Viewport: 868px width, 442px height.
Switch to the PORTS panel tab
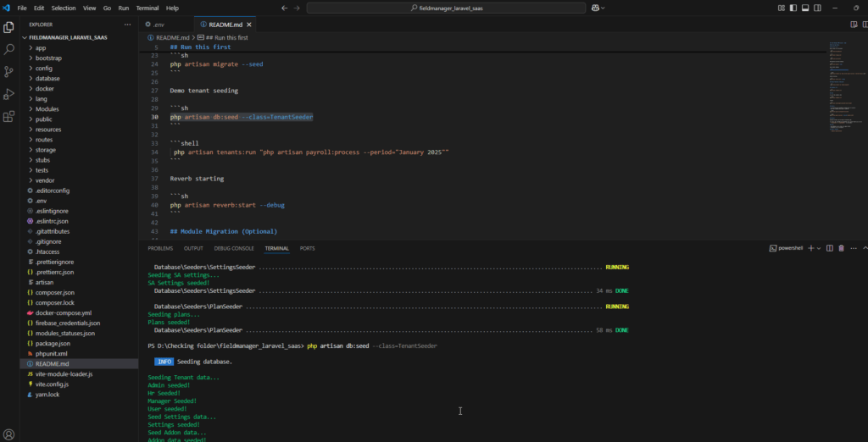pos(307,248)
